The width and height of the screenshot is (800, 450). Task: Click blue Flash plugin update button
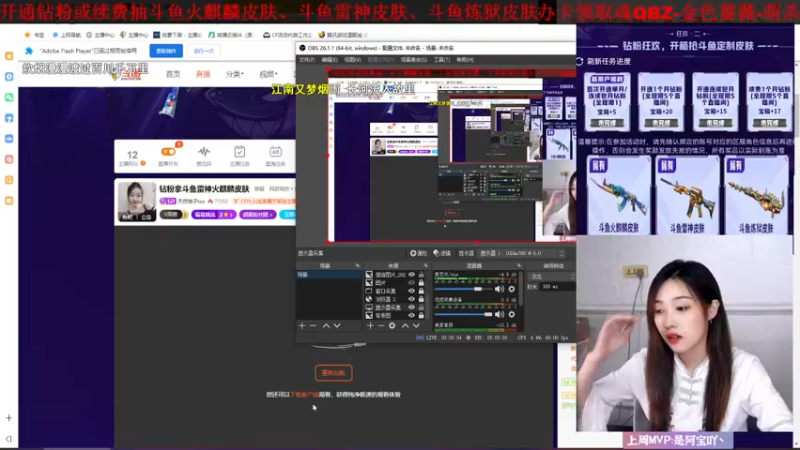pos(166,51)
